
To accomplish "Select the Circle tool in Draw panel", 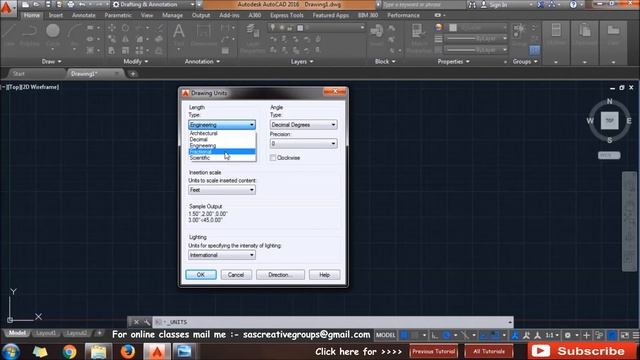I will 53,31.
